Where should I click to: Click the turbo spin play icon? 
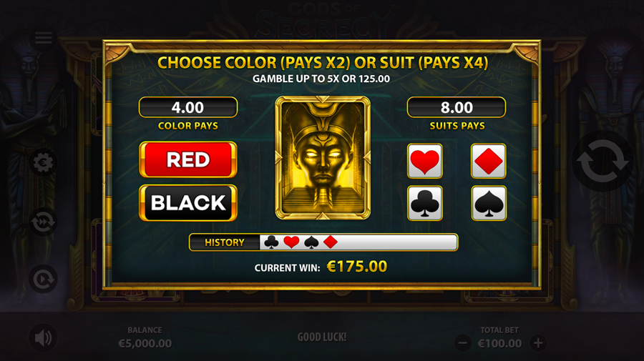pos(43,280)
